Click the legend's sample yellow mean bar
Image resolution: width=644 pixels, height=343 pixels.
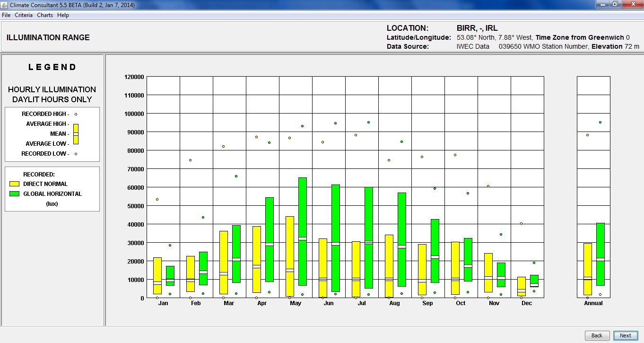76,134
